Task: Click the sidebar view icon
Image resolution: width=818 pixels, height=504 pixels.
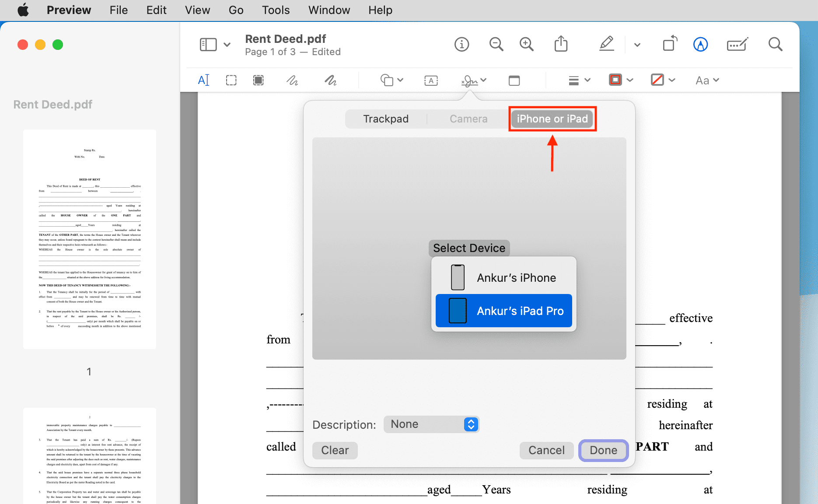Action: pyautogui.click(x=208, y=45)
